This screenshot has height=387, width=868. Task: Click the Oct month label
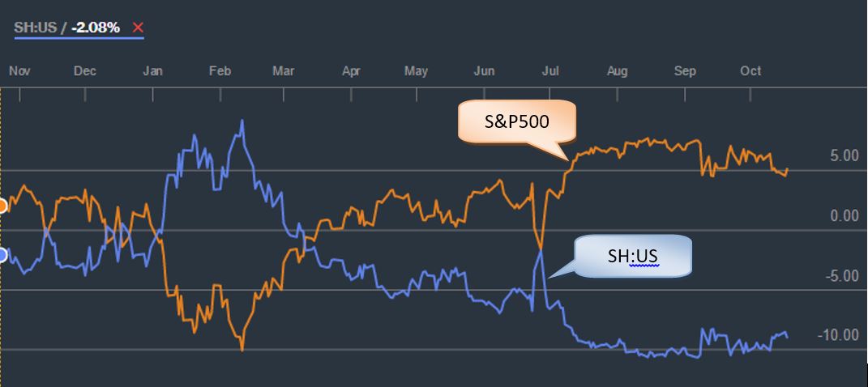751,71
